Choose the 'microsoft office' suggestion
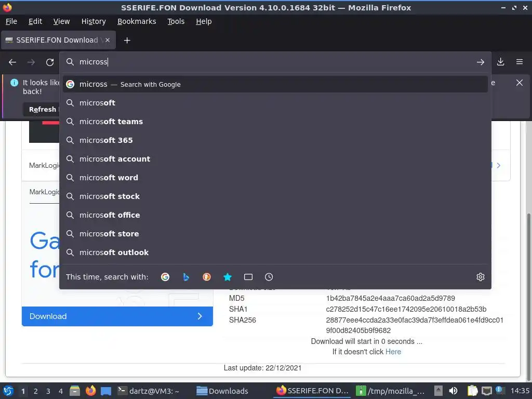The height and width of the screenshot is (399, 532). [x=275, y=215]
